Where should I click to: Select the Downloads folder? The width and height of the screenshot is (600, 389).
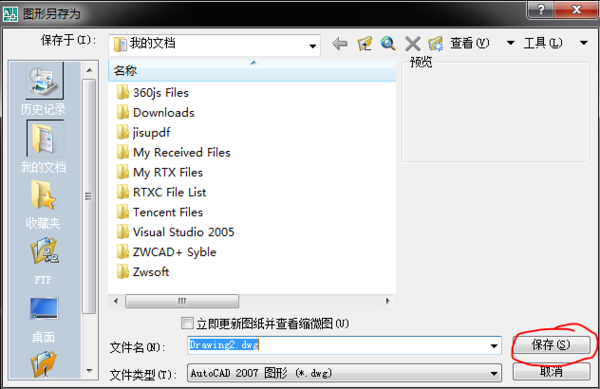click(155, 112)
